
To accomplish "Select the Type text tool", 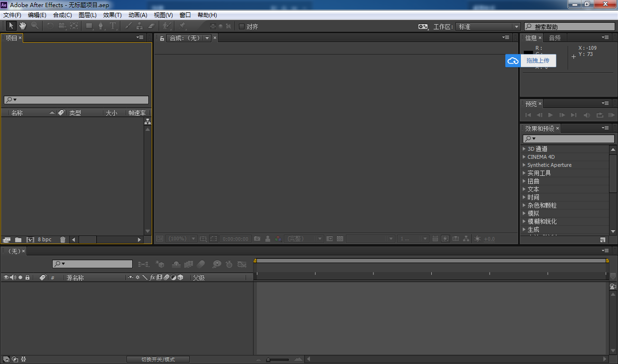I will [113, 26].
